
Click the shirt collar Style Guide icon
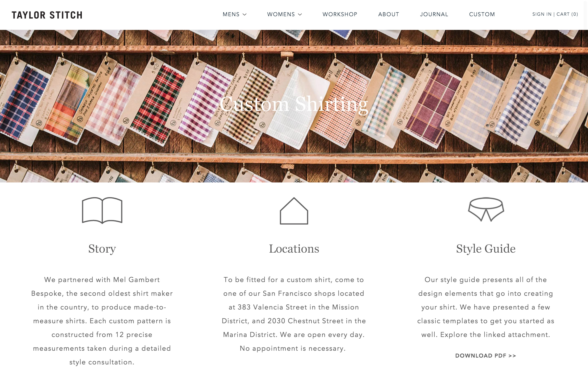pyautogui.click(x=486, y=209)
